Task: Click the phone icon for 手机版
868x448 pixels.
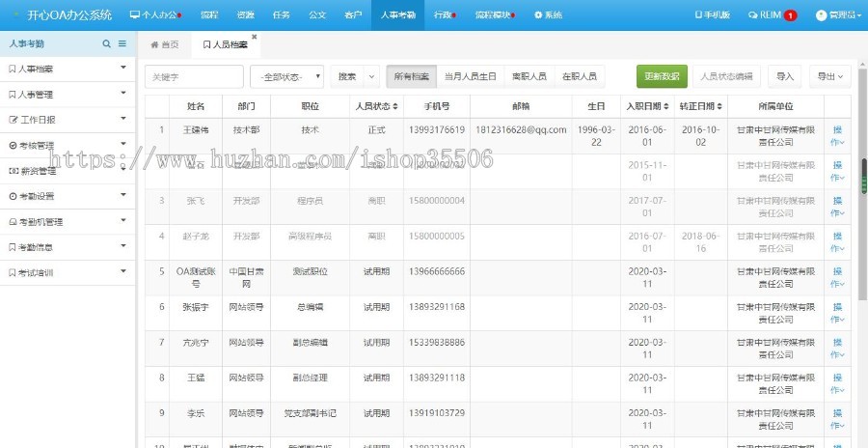Action: (698, 15)
